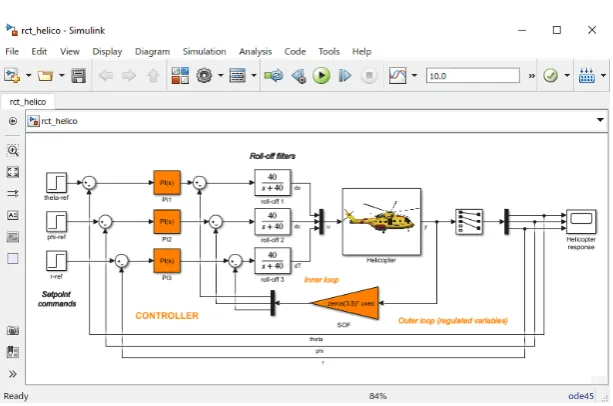
Task: Select the Helicopter response scope block
Action: click(581, 222)
